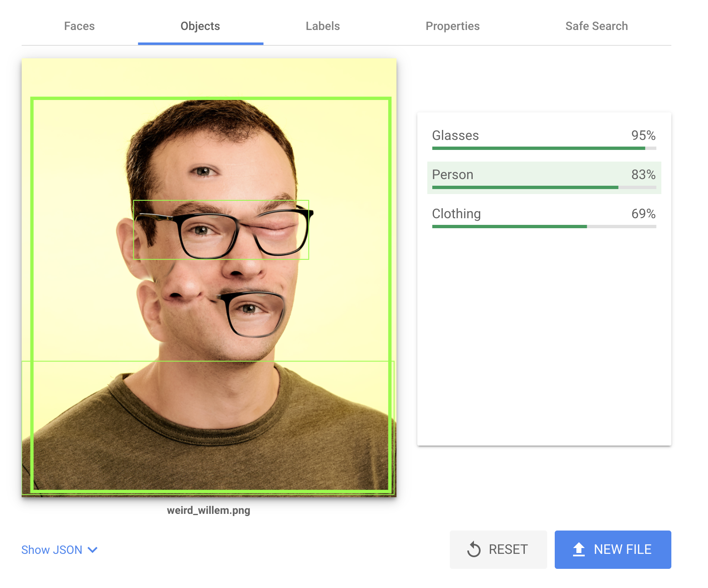
Task: Click the weird_willem.png filename
Action: click(209, 510)
